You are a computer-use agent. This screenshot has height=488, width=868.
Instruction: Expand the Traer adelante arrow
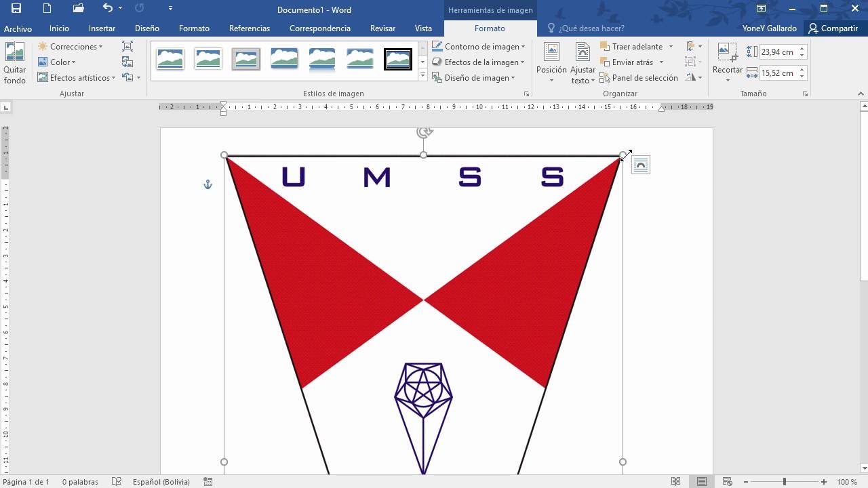[671, 47]
